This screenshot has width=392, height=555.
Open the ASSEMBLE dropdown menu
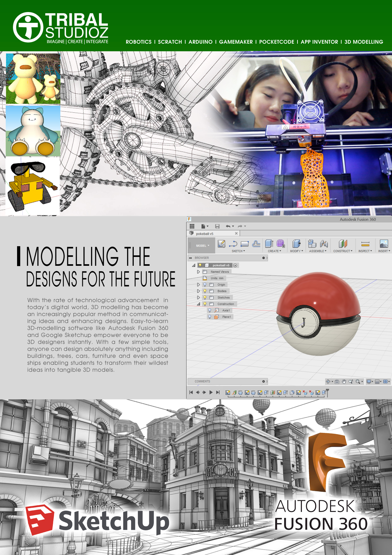[x=318, y=251]
